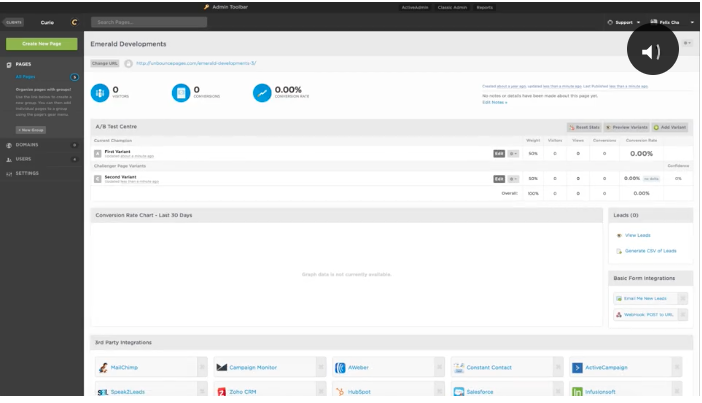Open the Support dropdown menu
The width and height of the screenshot is (702, 403).
pyautogui.click(x=624, y=22)
